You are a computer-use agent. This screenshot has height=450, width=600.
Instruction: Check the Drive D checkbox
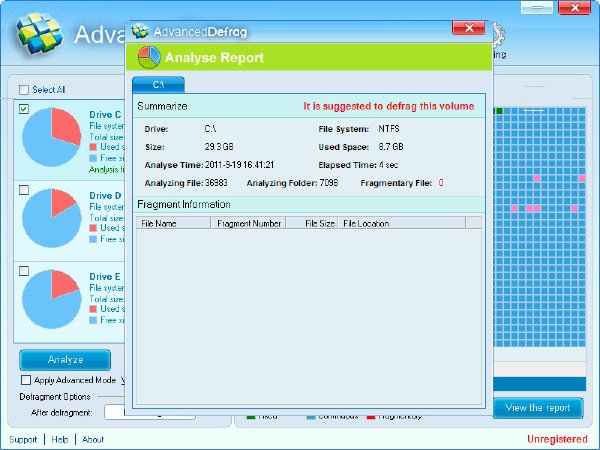pyautogui.click(x=24, y=190)
